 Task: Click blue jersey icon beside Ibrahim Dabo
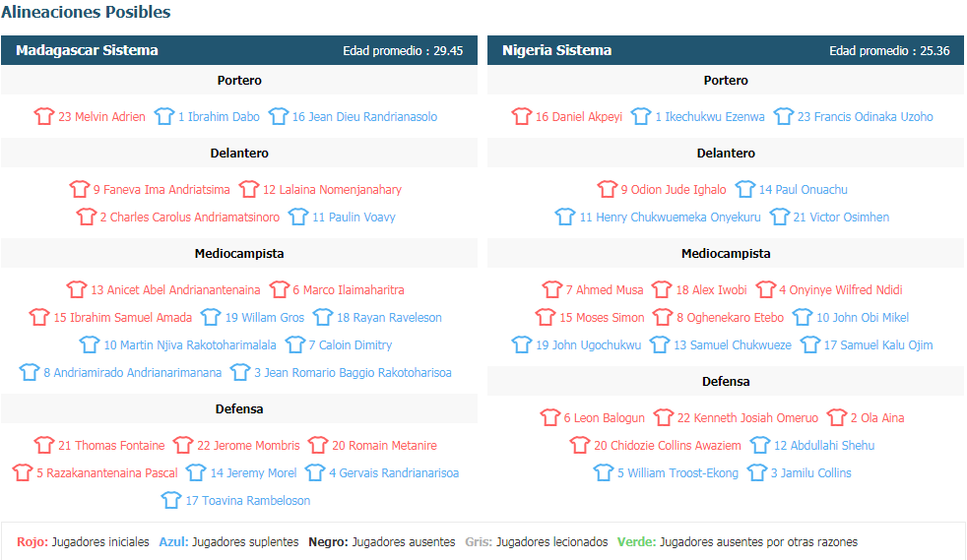164,116
